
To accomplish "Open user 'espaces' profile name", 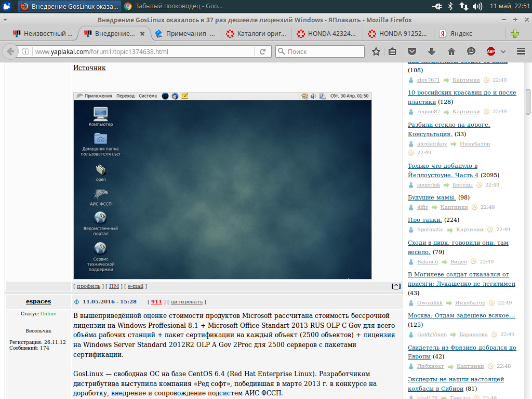I will pos(38,301).
